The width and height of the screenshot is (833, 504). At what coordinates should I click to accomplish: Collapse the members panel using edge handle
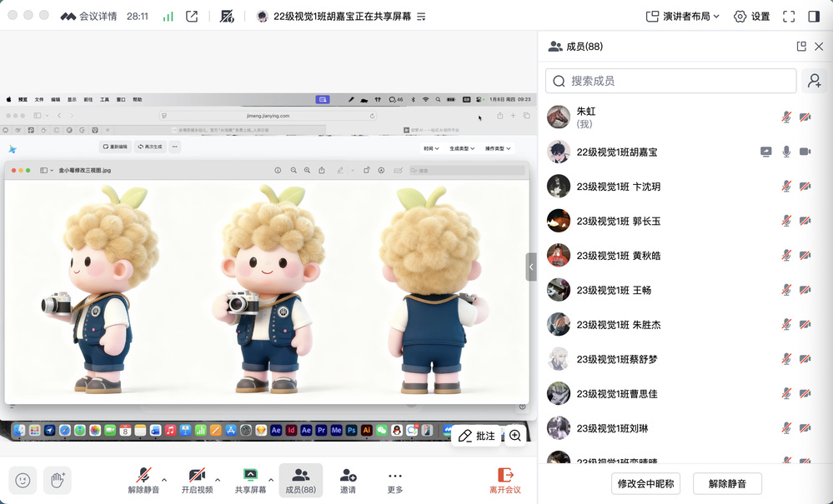pos(531,267)
